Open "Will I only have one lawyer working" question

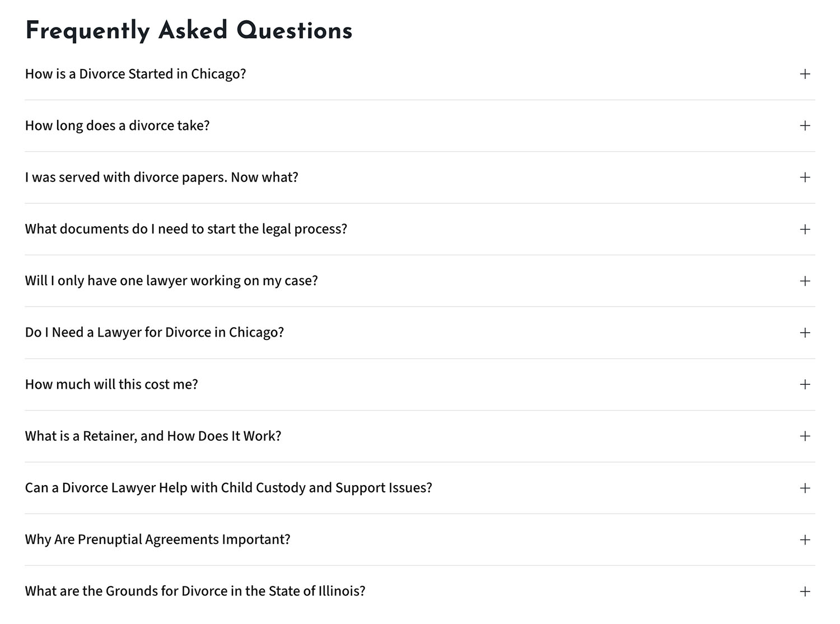(x=171, y=281)
